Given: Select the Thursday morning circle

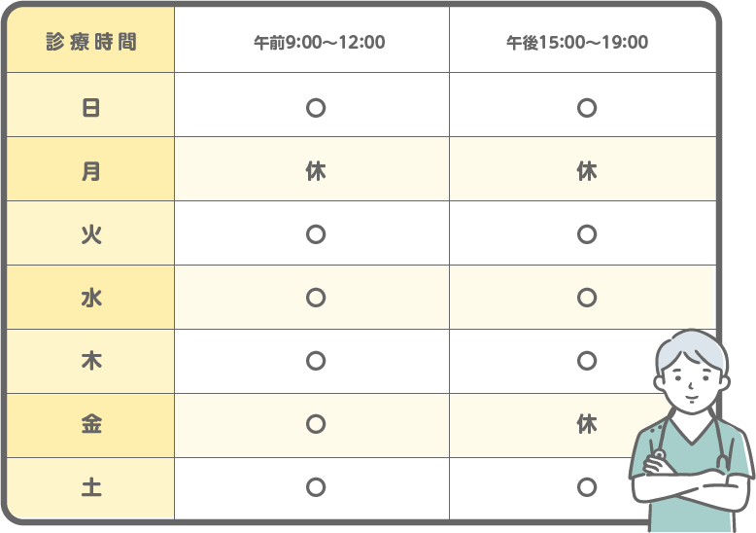Looking at the screenshot, I should point(315,361).
